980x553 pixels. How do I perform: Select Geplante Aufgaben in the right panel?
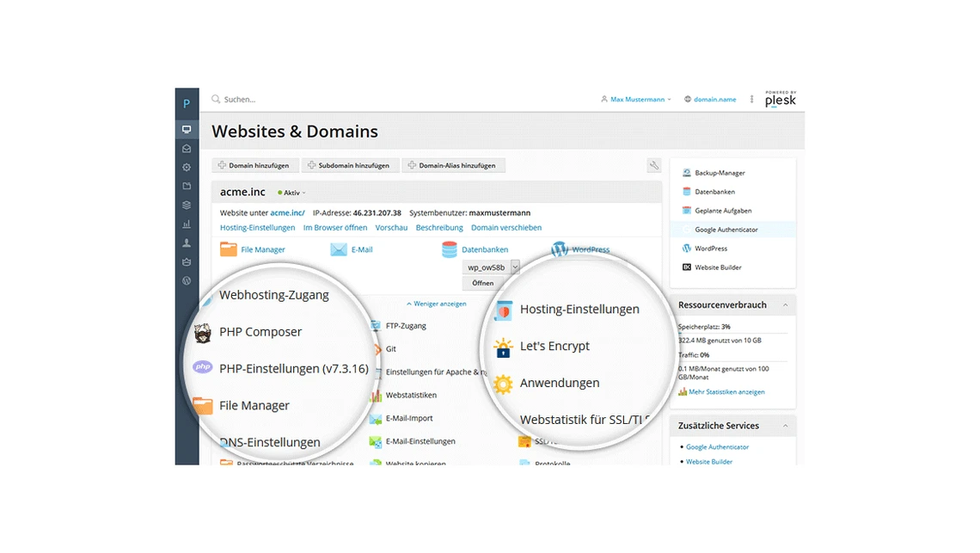(723, 211)
